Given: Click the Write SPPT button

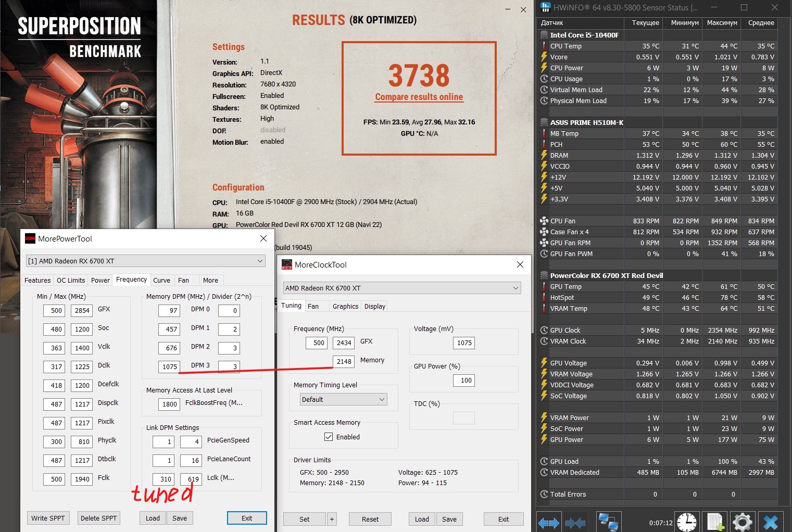Looking at the screenshot, I should 48,518.
